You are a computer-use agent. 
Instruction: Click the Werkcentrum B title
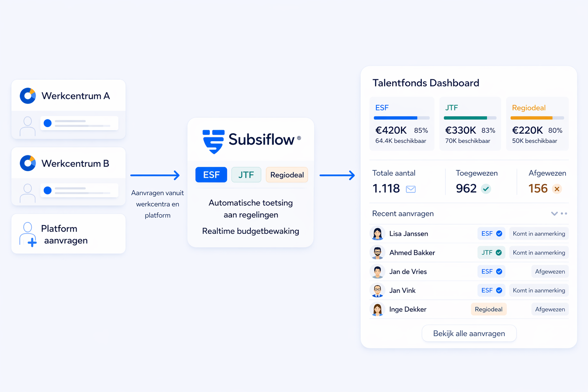coord(75,163)
